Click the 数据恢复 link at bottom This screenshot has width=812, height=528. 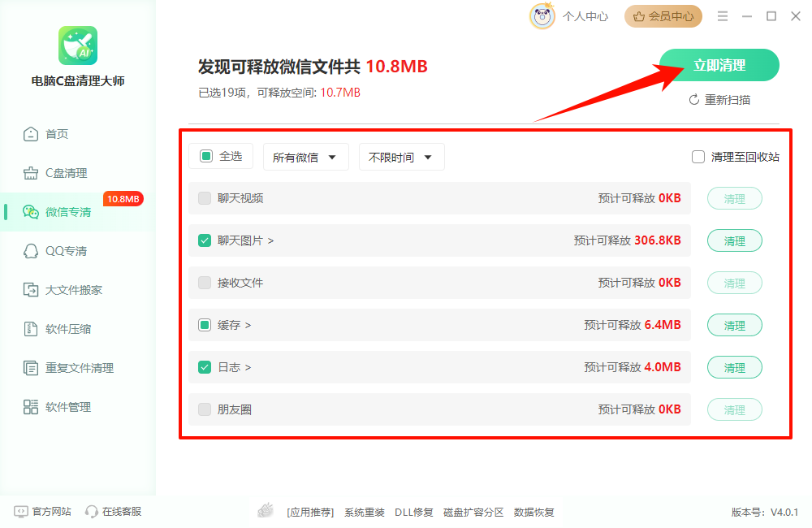534,512
